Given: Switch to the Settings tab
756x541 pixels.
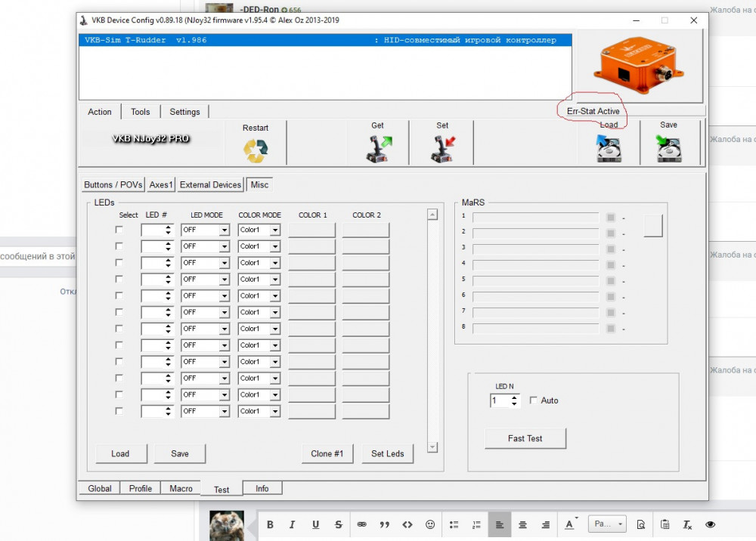Looking at the screenshot, I should coord(184,112).
